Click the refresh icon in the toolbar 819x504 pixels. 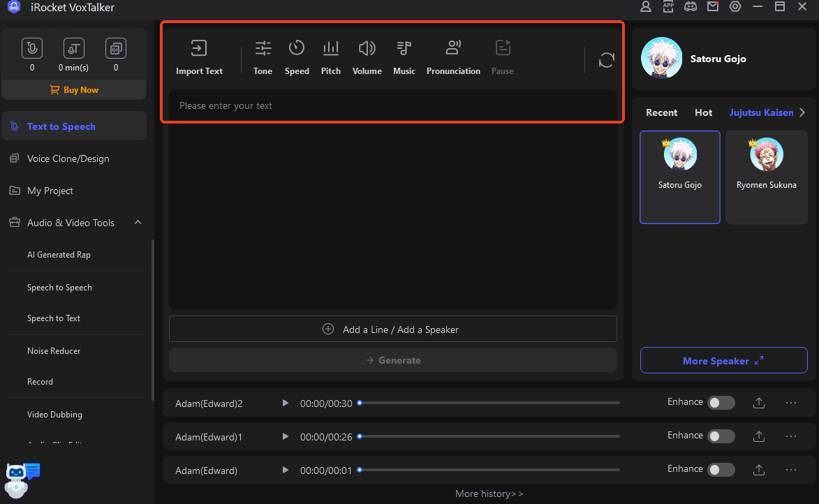point(607,60)
